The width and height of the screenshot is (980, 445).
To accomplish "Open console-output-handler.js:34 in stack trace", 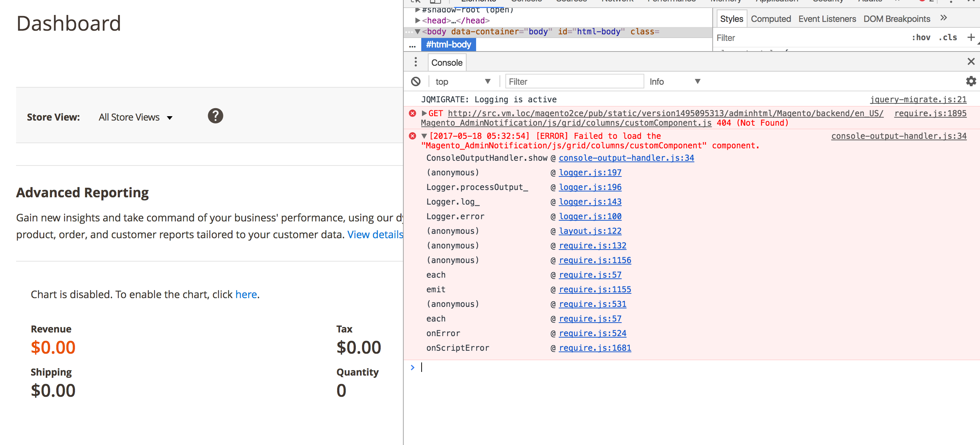I will 626,158.
